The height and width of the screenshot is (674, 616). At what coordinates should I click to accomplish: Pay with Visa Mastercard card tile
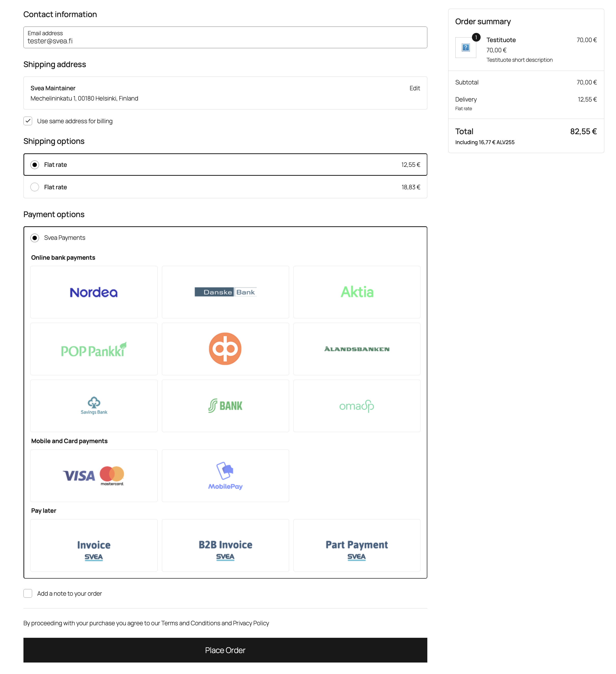[94, 476]
